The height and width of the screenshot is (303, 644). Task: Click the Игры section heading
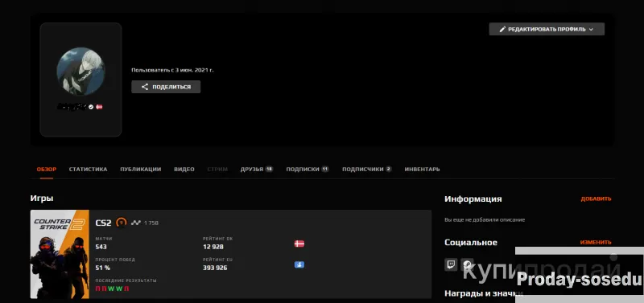click(x=42, y=199)
